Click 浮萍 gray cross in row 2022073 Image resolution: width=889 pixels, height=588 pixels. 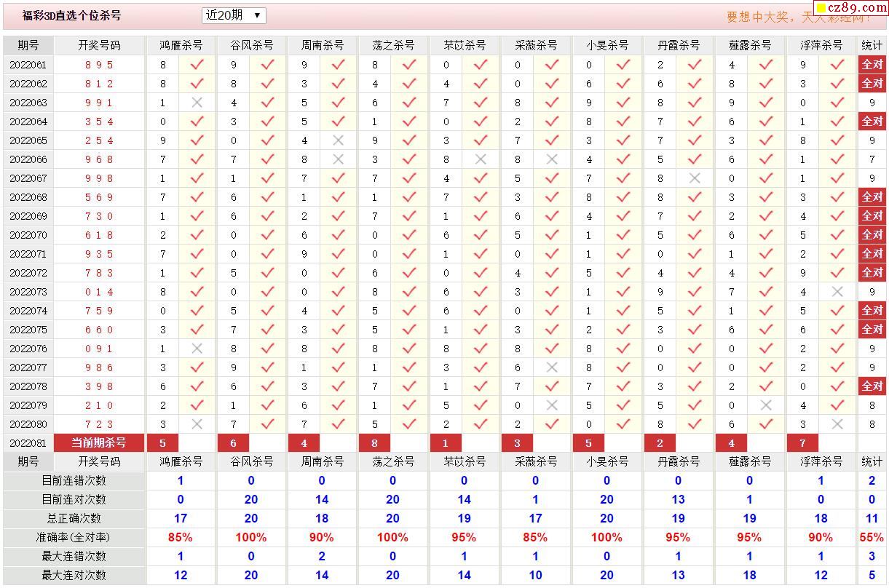click(x=837, y=292)
